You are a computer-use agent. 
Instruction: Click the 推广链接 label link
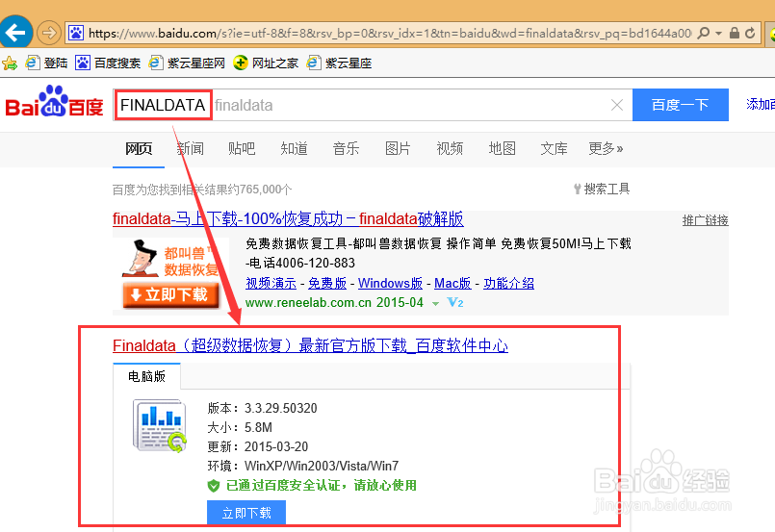pos(706,220)
